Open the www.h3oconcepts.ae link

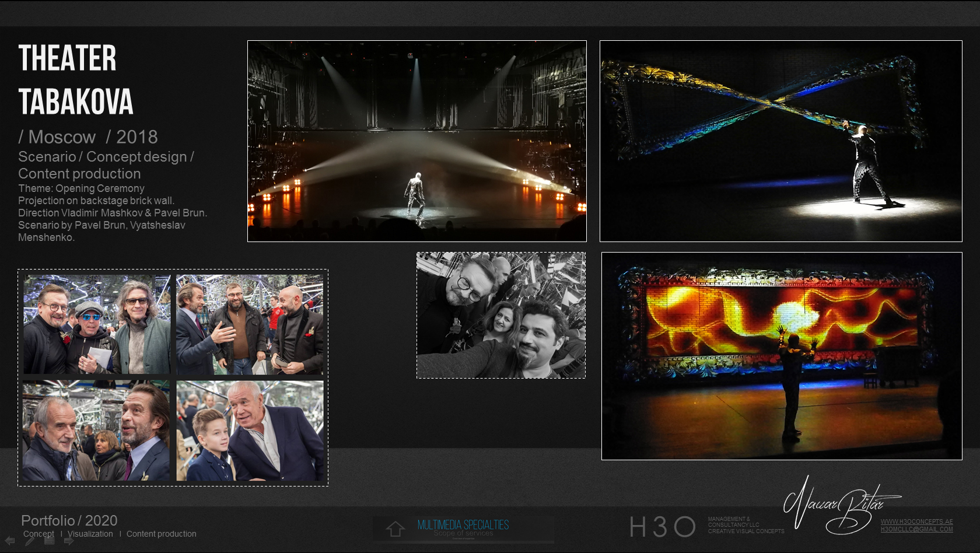pyautogui.click(x=916, y=521)
